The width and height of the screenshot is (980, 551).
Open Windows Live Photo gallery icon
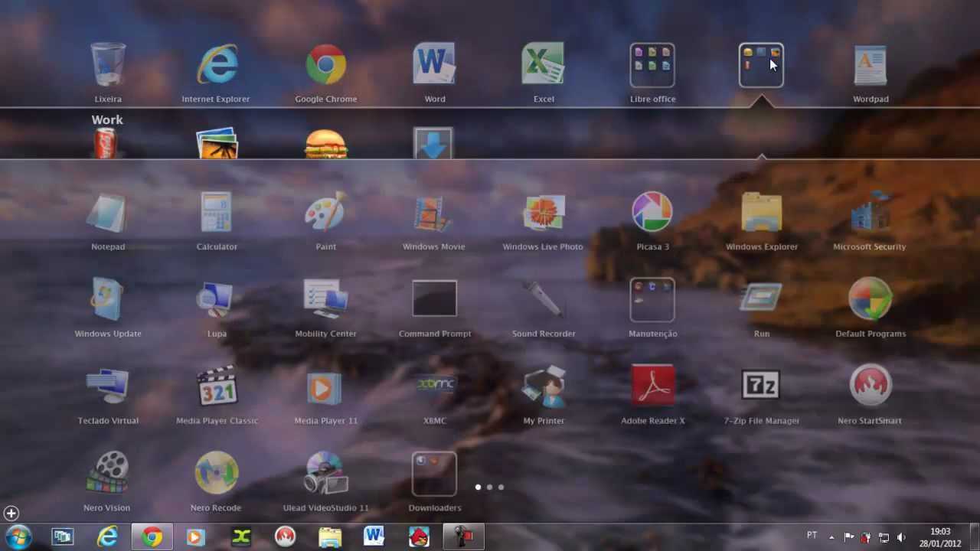[544, 213]
